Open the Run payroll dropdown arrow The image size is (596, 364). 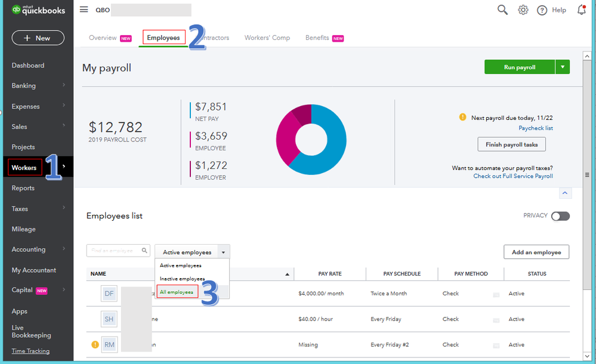tap(563, 67)
